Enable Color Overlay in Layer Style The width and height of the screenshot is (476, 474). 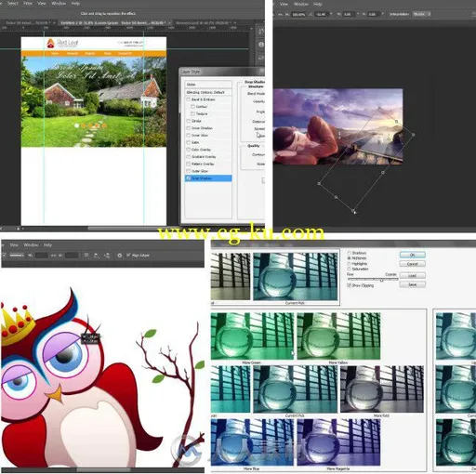(x=188, y=150)
